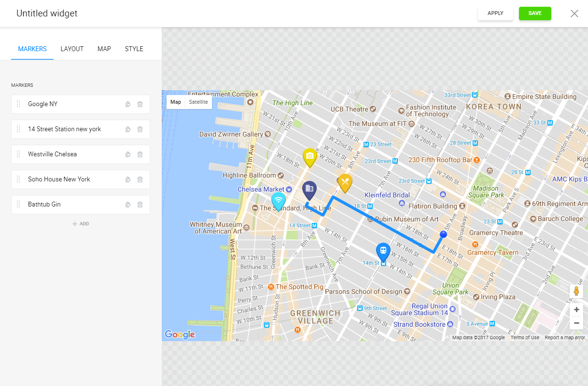Image resolution: width=588 pixels, height=386 pixels.
Task: Open the Soho House New York entry
Action: click(x=81, y=179)
